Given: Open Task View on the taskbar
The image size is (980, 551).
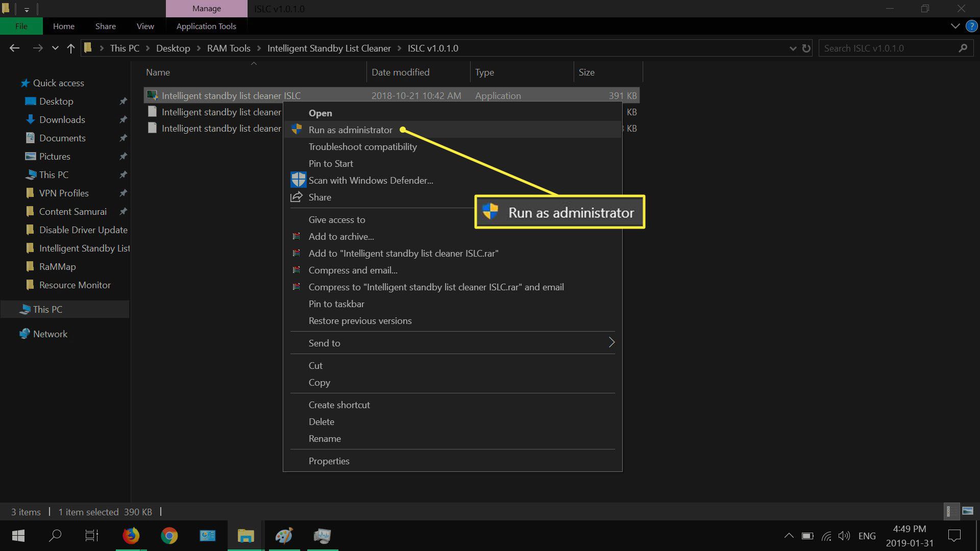Looking at the screenshot, I should [x=92, y=536].
